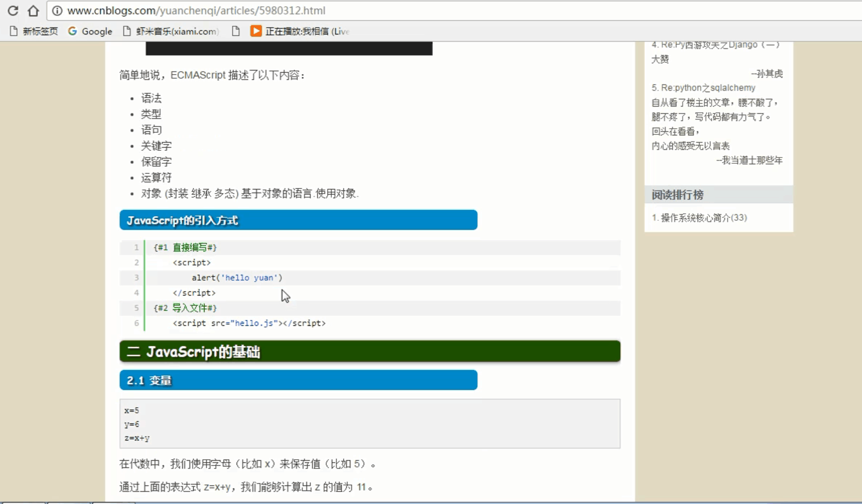Click code line {#2 导入文件#}
This screenshot has height=504, width=862.
[x=185, y=308]
